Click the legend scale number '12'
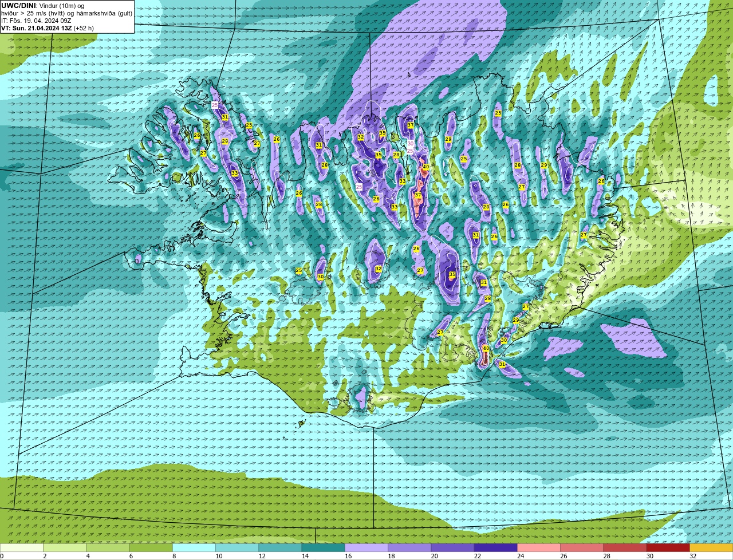Screen dimensions: 733x560 [x=262, y=556]
